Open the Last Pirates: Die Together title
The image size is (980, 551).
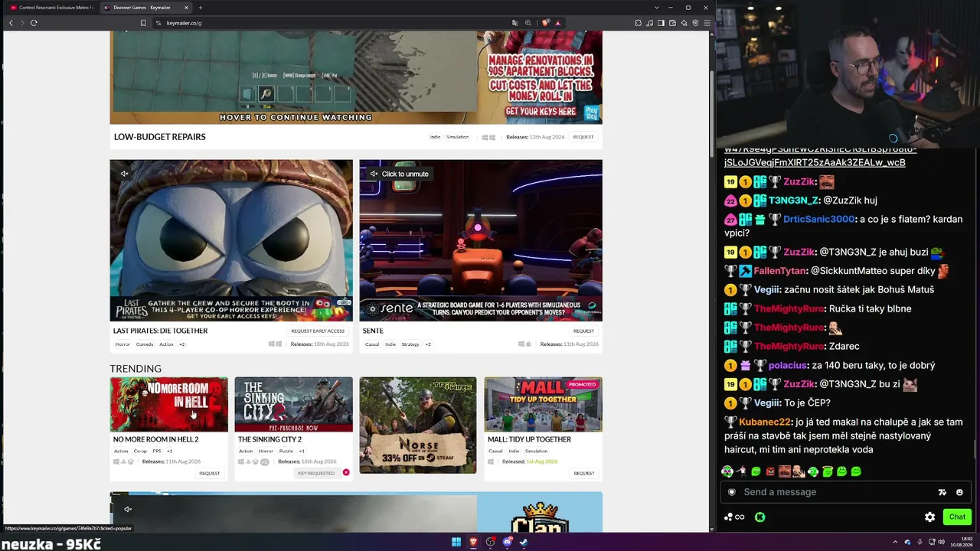160,331
